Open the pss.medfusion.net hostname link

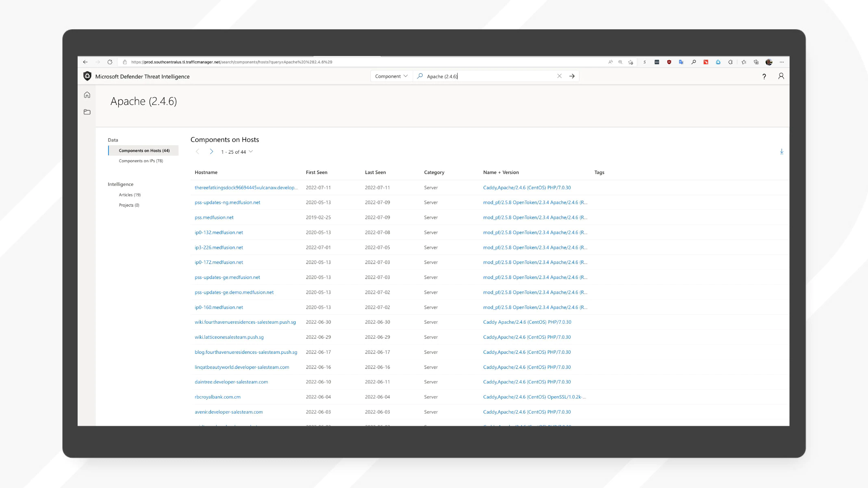[x=214, y=217]
